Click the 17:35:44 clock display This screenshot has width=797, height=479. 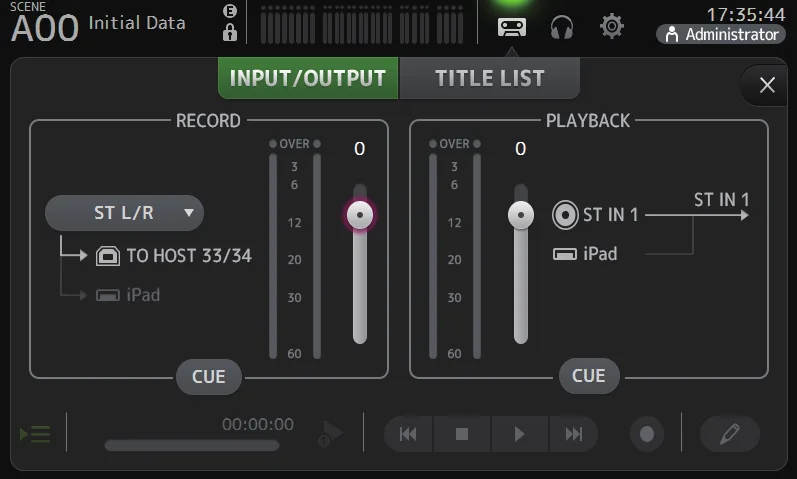pos(746,14)
